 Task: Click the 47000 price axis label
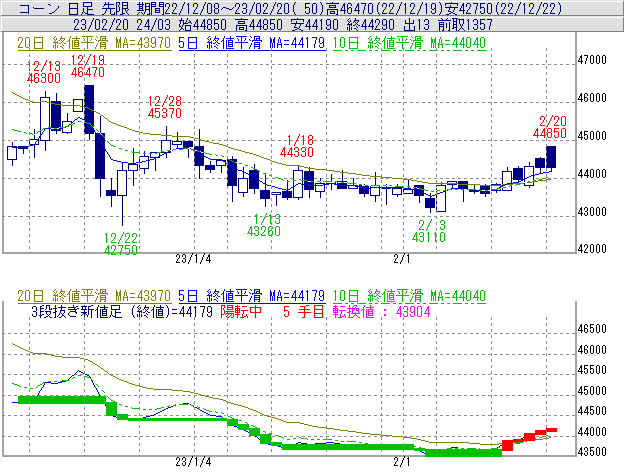592,60
